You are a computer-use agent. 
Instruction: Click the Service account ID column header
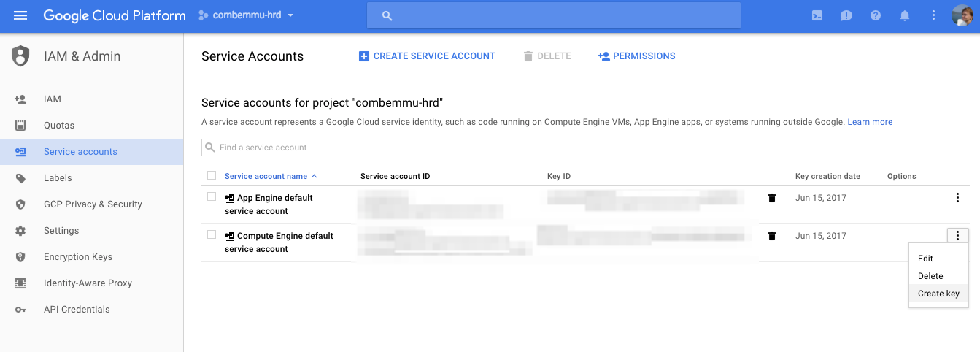click(x=396, y=176)
